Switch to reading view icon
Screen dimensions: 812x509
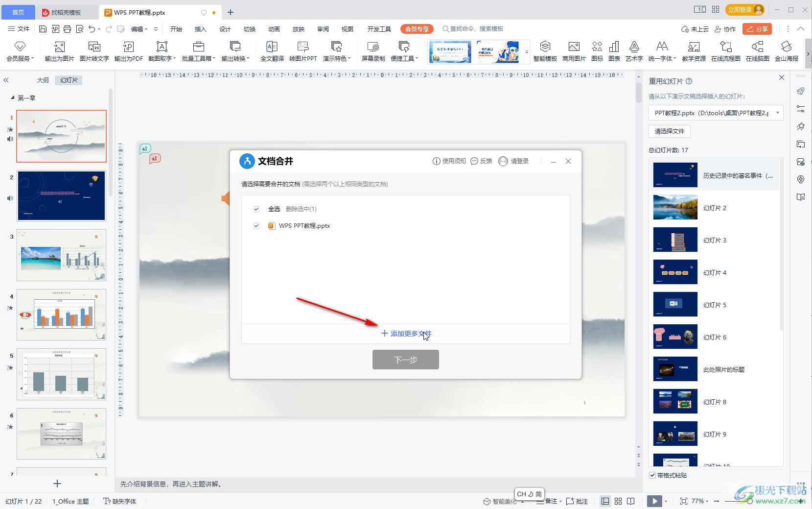tap(631, 501)
